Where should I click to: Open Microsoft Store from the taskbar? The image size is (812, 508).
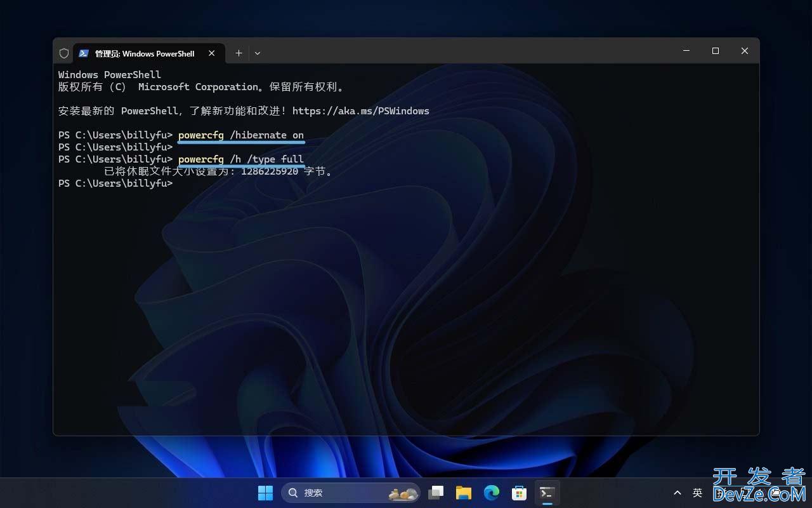520,493
